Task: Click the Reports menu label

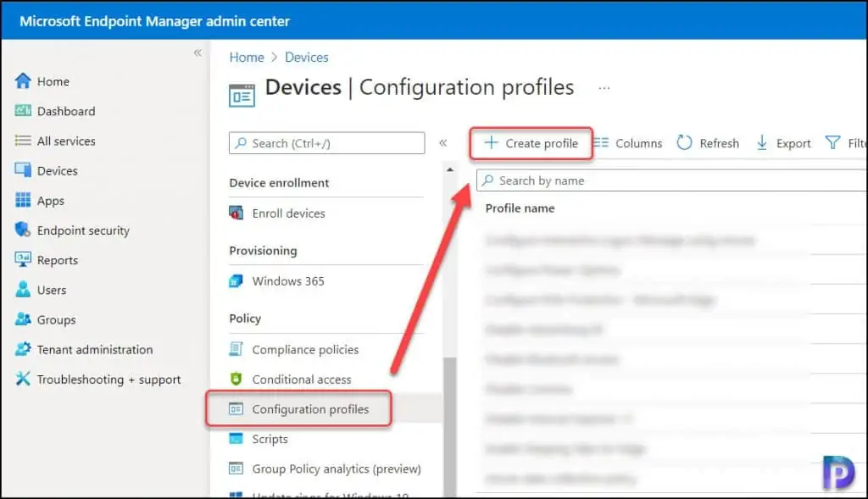Action: pyautogui.click(x=58, y=260)
